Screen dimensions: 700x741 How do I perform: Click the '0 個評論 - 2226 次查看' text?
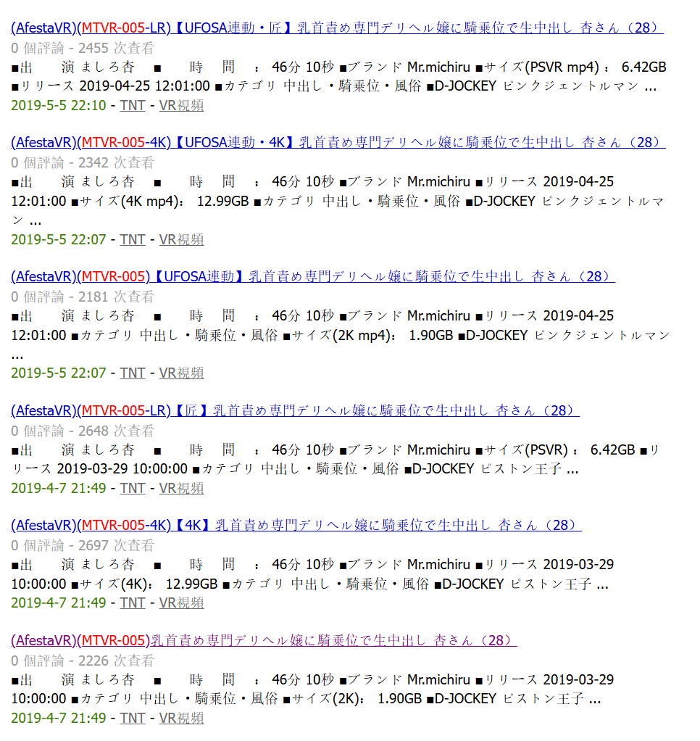point(83,661)
